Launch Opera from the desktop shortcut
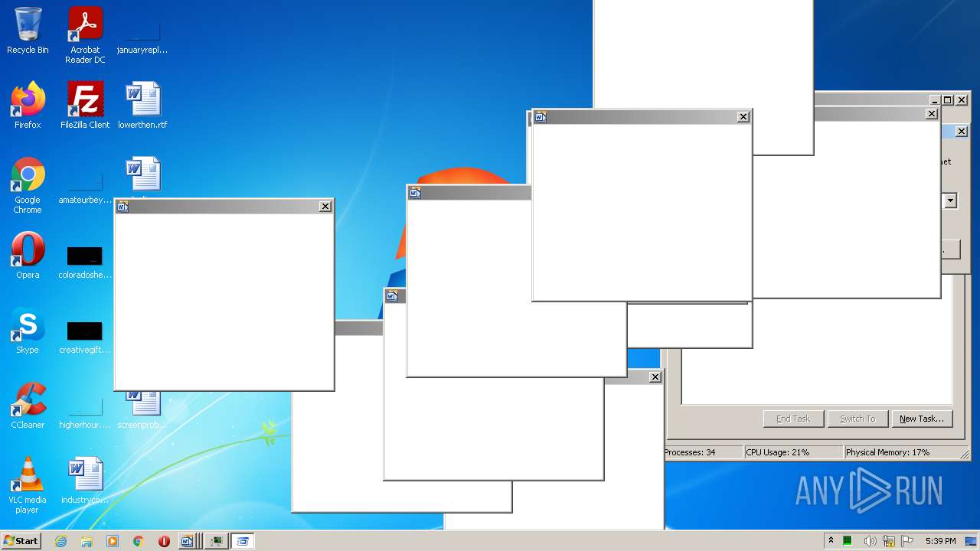 point(28,256)
